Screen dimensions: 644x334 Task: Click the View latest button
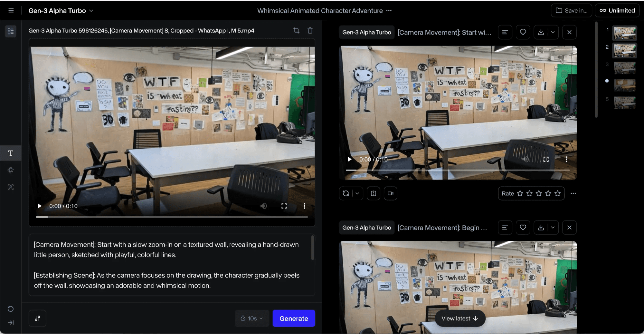(460, 319)
